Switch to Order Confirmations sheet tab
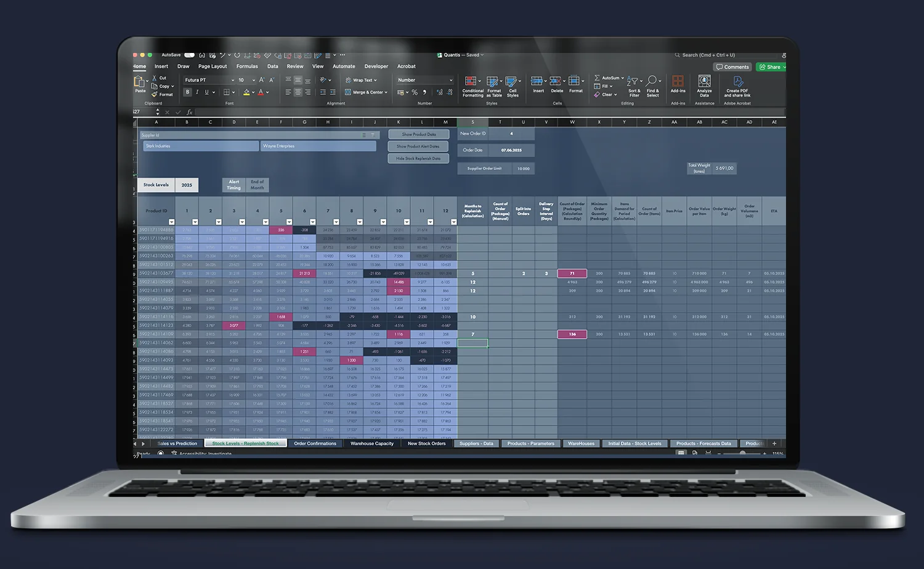 point(315,443)
